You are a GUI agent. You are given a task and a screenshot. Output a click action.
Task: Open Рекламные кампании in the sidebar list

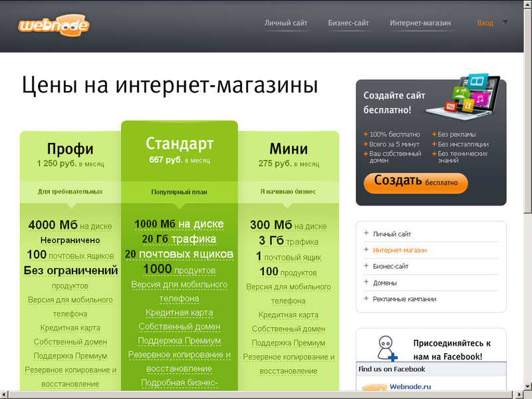404,299
